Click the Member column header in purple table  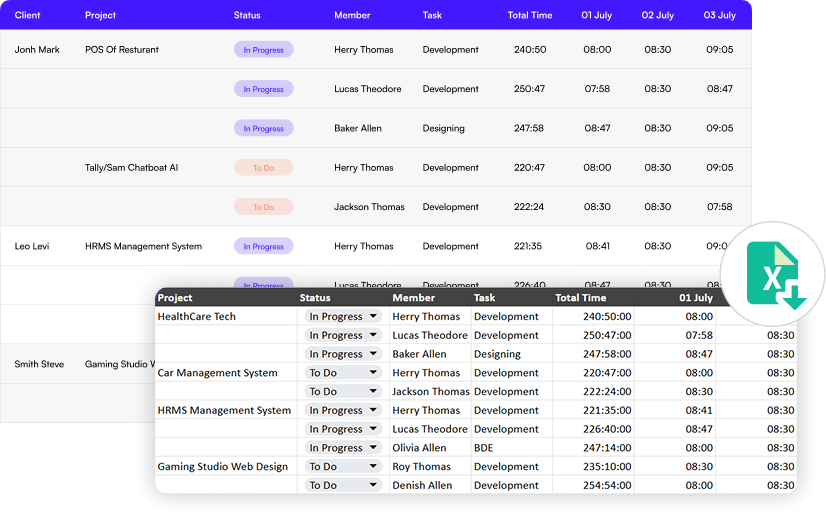[352, 15]
